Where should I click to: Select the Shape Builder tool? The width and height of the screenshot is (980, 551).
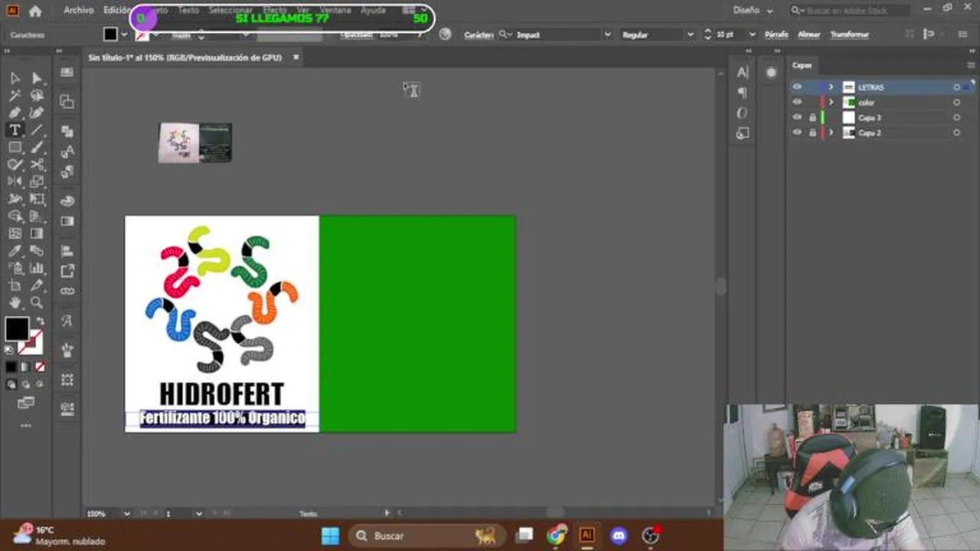pos(15,217)
